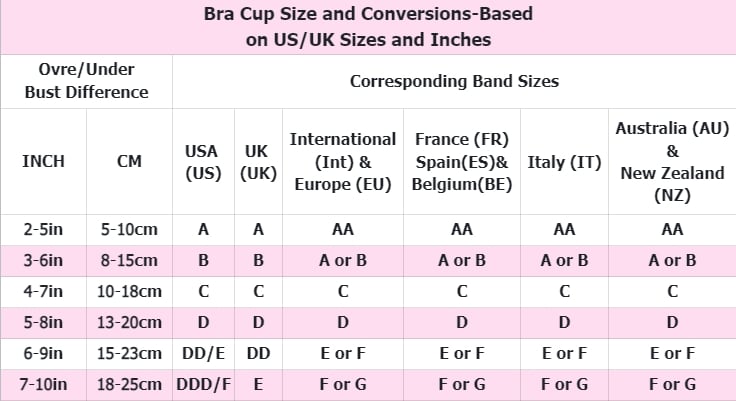The height and width of the screenshot is (401, 736).
Task: Click the 8-15cm cell
Action: [x=129, y=261]
